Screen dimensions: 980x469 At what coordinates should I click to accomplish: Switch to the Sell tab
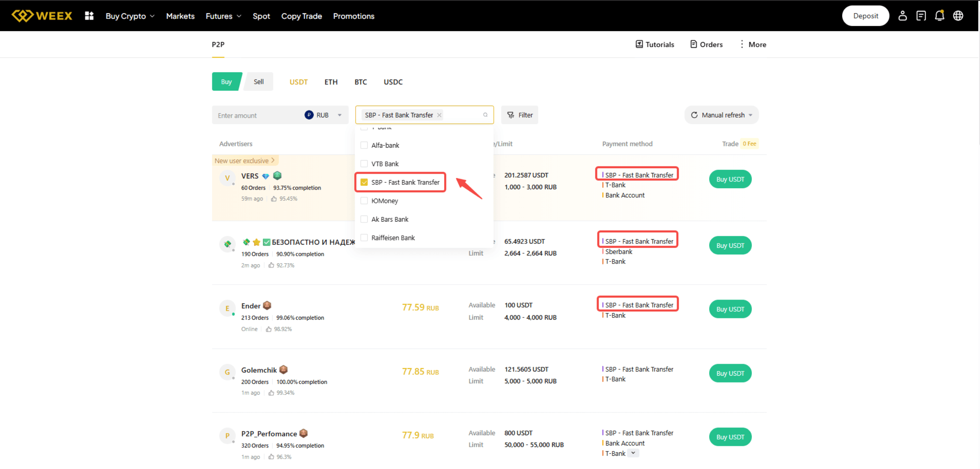258,82
